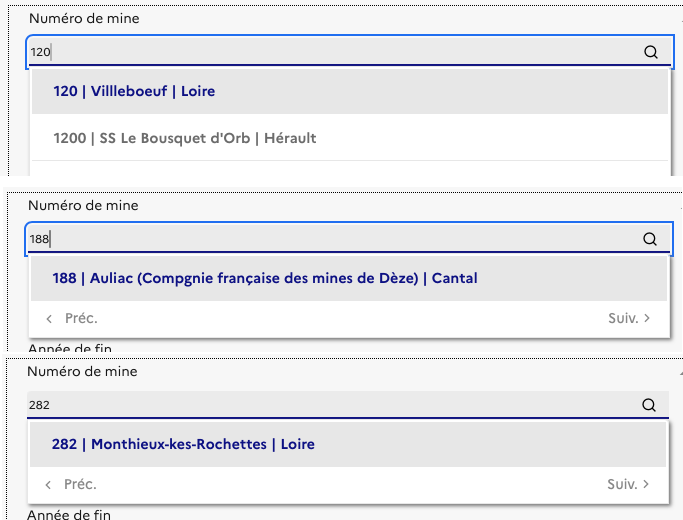683x520 pixels.
Task: Click the "Numéro de mine" label above "188"
Action: coord(83,205)
